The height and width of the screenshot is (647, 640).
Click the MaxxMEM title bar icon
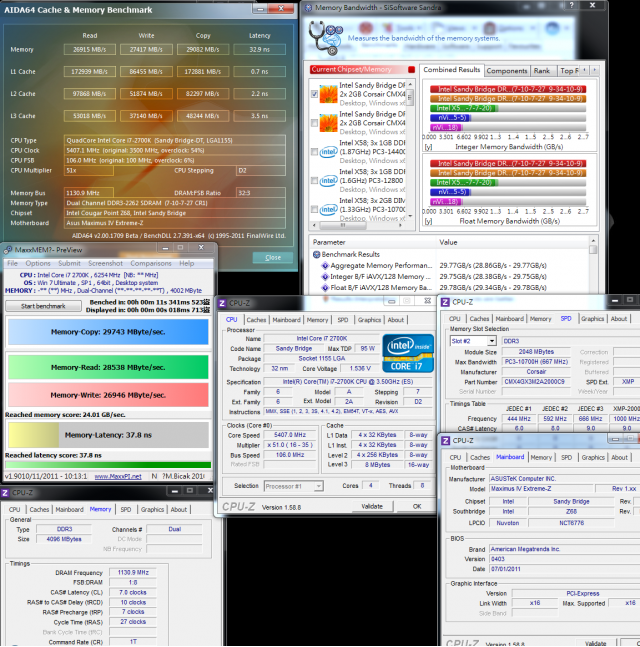pos(7,250)
